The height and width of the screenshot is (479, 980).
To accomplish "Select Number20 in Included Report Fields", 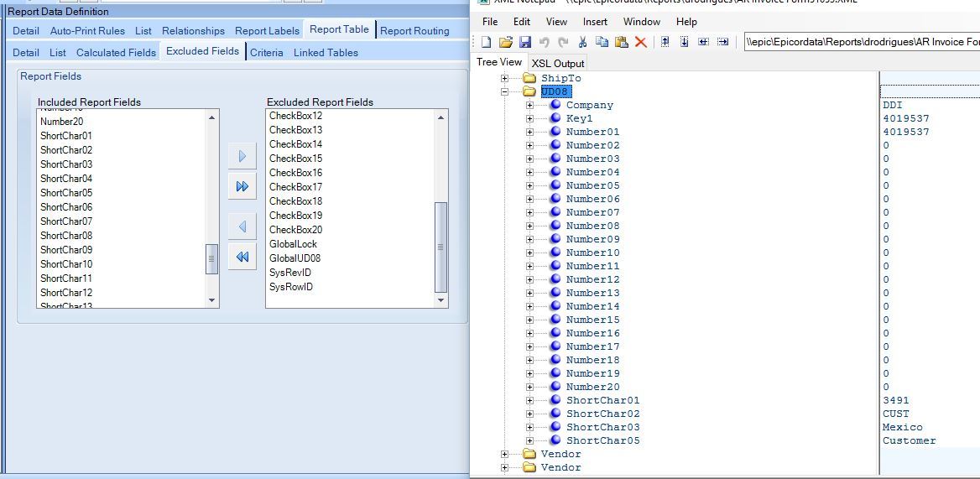I will pyautogui.click(x=61, y=121).
